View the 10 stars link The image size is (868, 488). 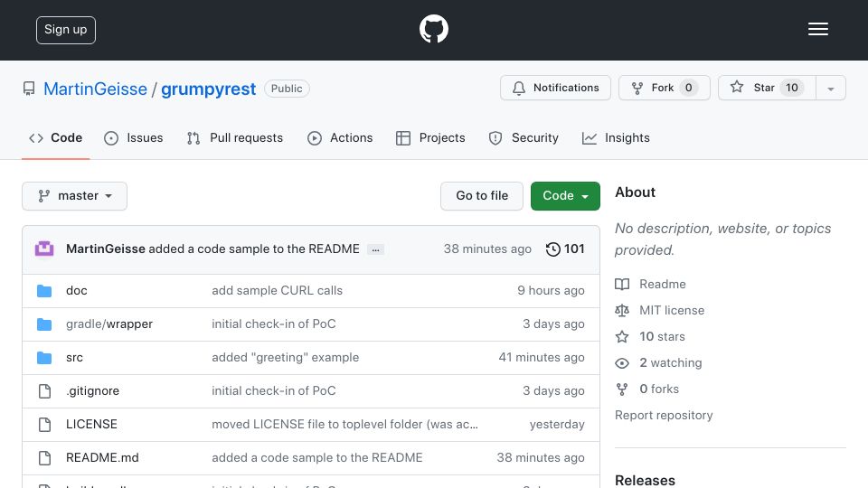pos(662,337)
